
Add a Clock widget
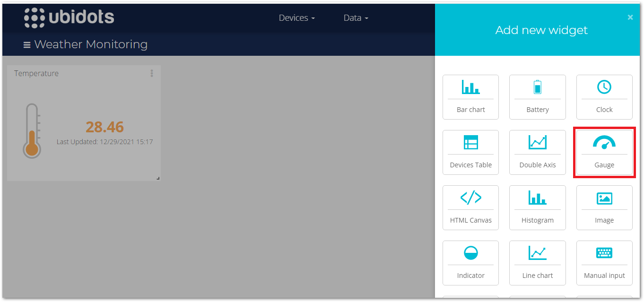click(x=604, y=97)
